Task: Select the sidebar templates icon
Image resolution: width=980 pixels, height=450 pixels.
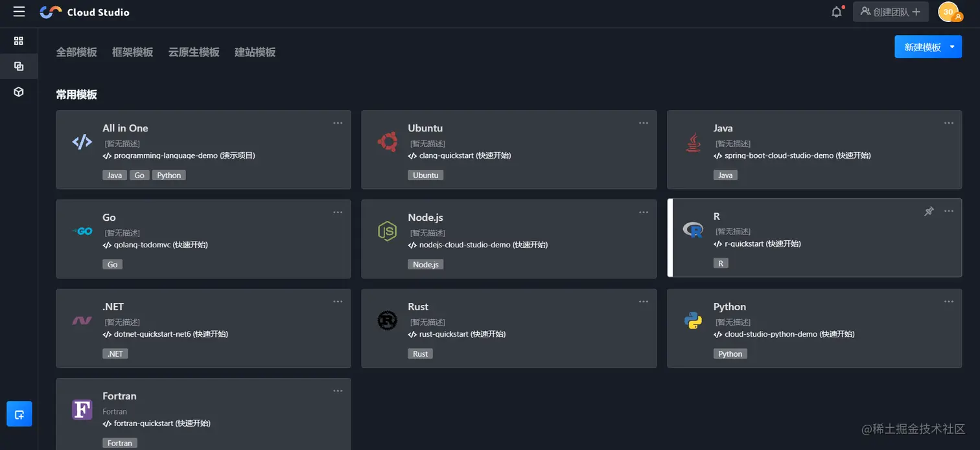Action: (x=19, y=66)
